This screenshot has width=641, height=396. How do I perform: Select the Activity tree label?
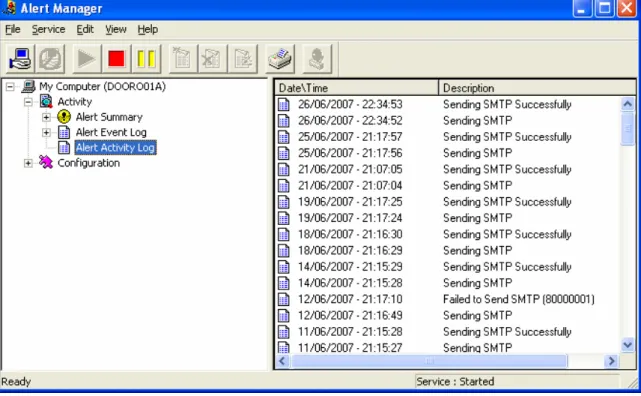(x=75, y=101)
